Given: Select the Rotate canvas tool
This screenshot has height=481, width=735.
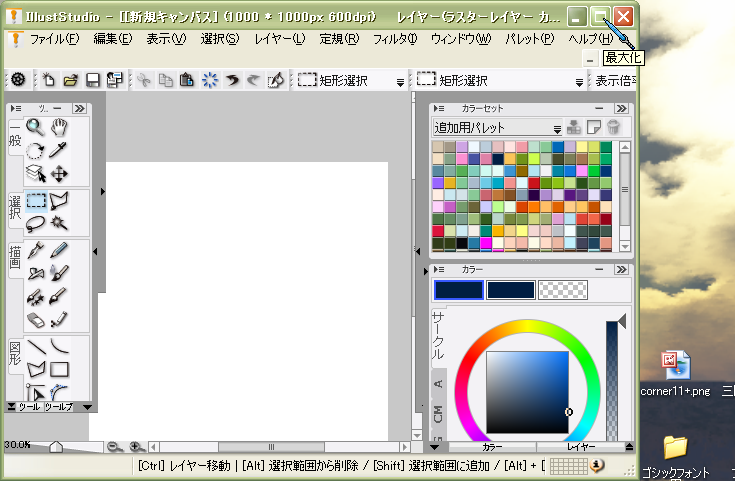Looking at the screenshot, I should pos(36,150).
